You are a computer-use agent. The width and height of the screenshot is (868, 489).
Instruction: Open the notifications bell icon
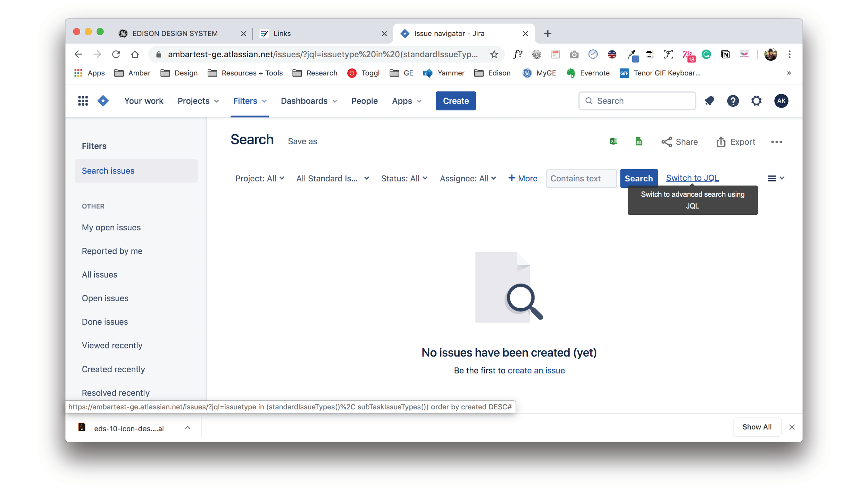coord(709,101)
